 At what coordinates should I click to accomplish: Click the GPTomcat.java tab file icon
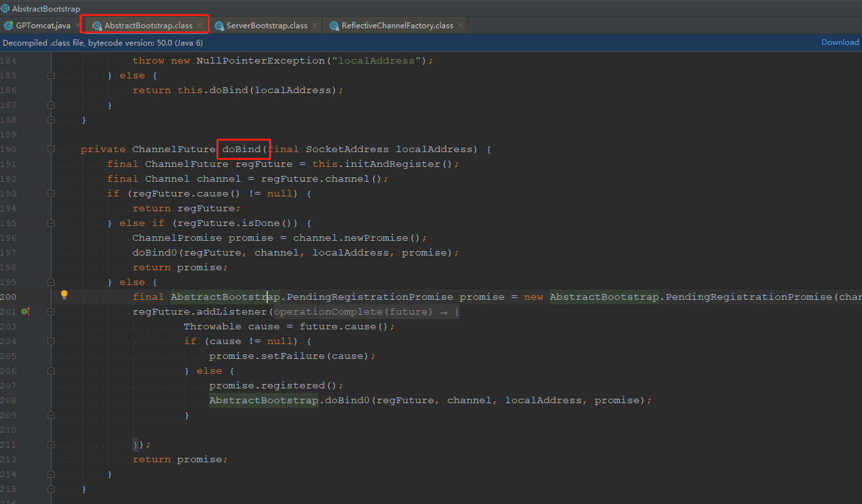pos(8,26)
